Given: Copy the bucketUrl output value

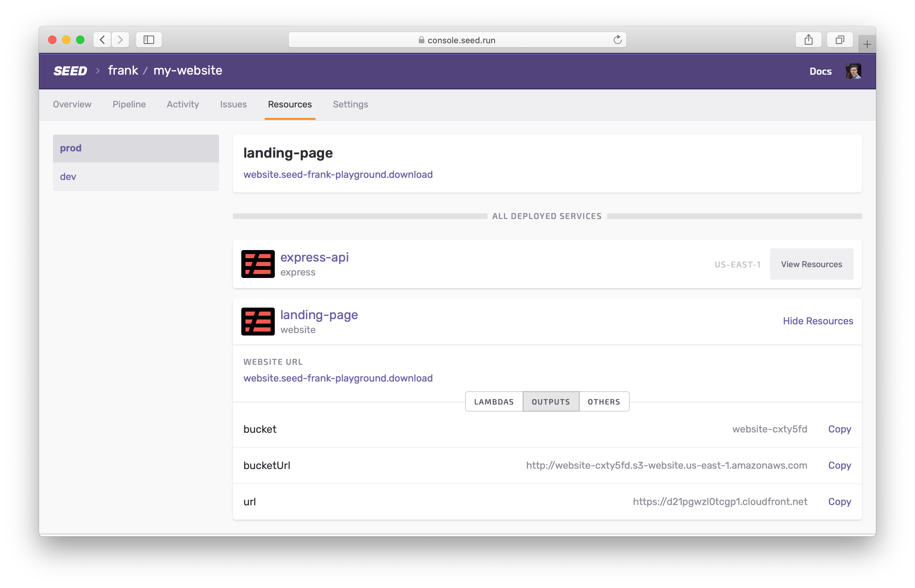Looking at the screenshot, I should pos(839,466).
